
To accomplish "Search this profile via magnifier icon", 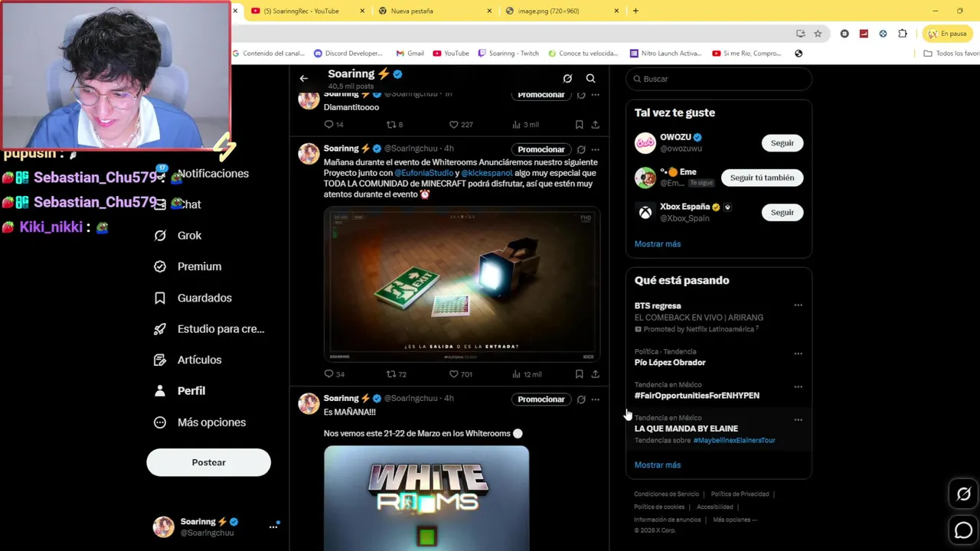I will click(590, 78).
